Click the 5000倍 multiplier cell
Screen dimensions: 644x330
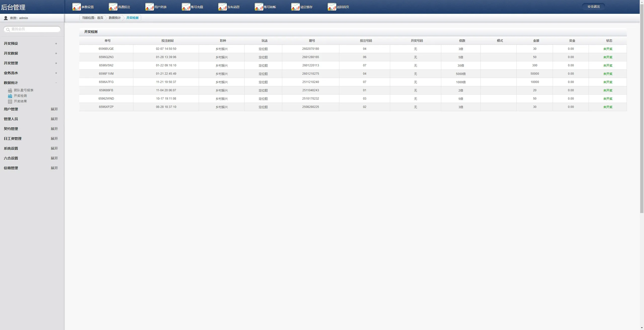461,74
